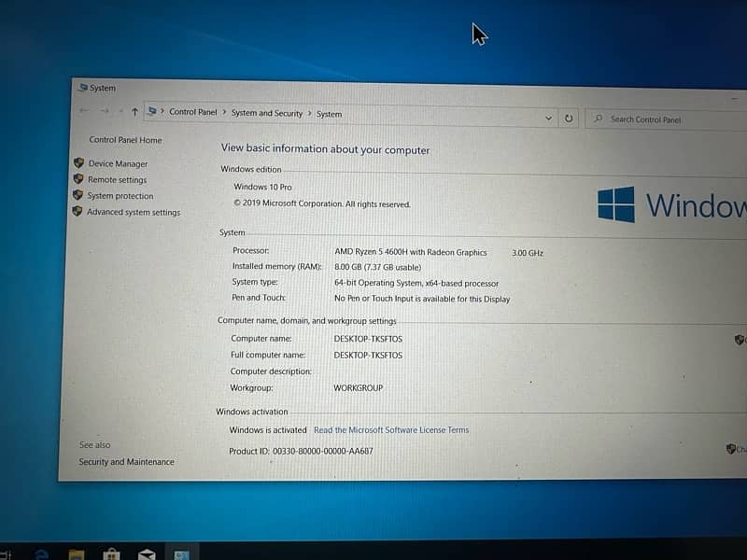The image size is (747, 560).
Task: Open Remote settings link
Action: point(117,180)
